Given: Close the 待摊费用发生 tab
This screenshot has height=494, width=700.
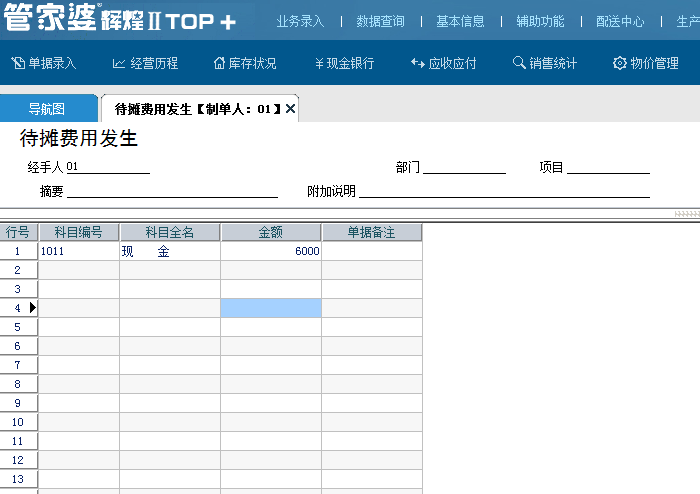Looking at the screenshot, I should (x=290, y=108).
